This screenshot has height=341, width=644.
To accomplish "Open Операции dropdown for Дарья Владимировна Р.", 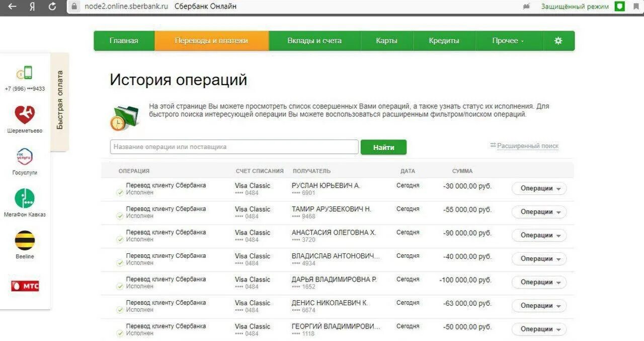I will coord(539,282).
